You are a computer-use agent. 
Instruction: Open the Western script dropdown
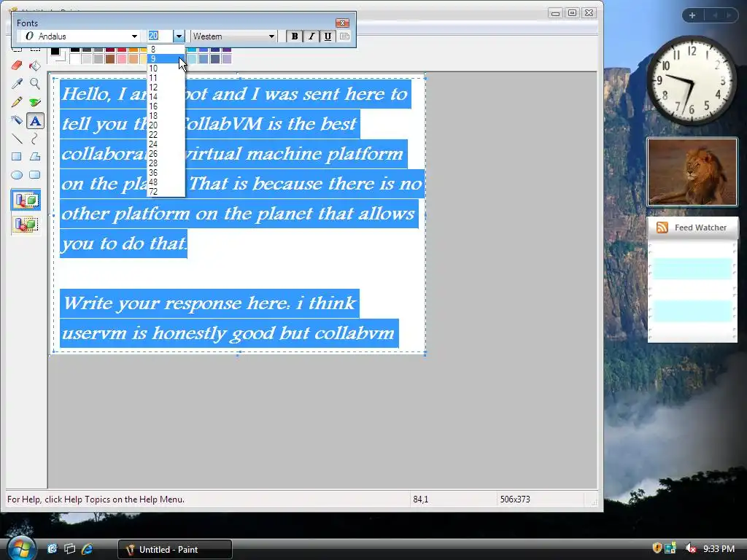pyautogui.click(x=271, y=36)
